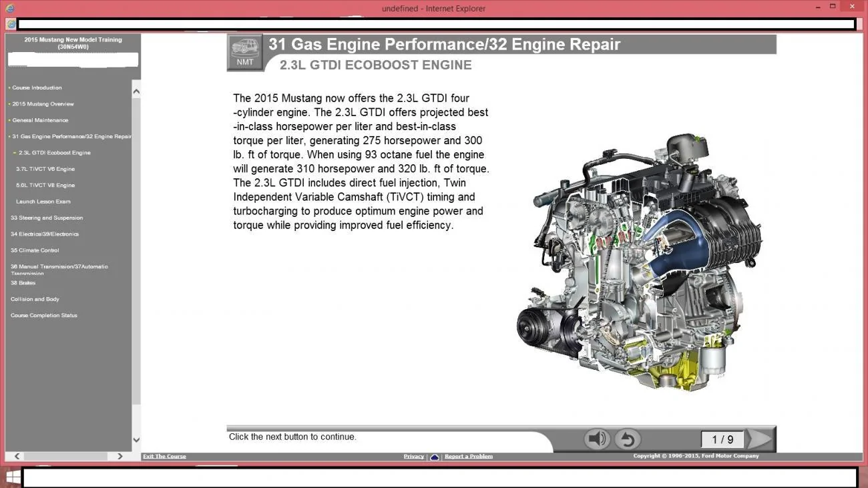The image size is (868, 488).
Task: Click the Internet Explorer title bar icon
Action: pos(9,8)
